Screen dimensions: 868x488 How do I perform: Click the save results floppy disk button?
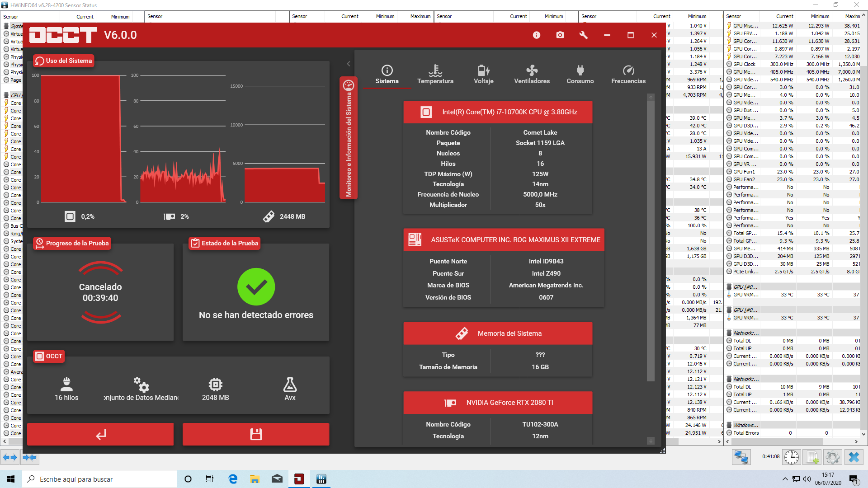click(x=256, y=434)
